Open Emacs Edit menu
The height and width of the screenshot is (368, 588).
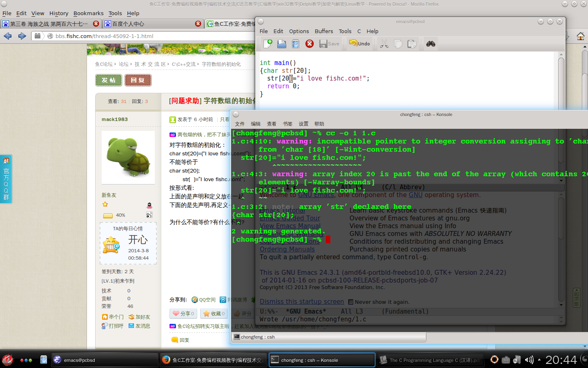[x=278, y=31]
